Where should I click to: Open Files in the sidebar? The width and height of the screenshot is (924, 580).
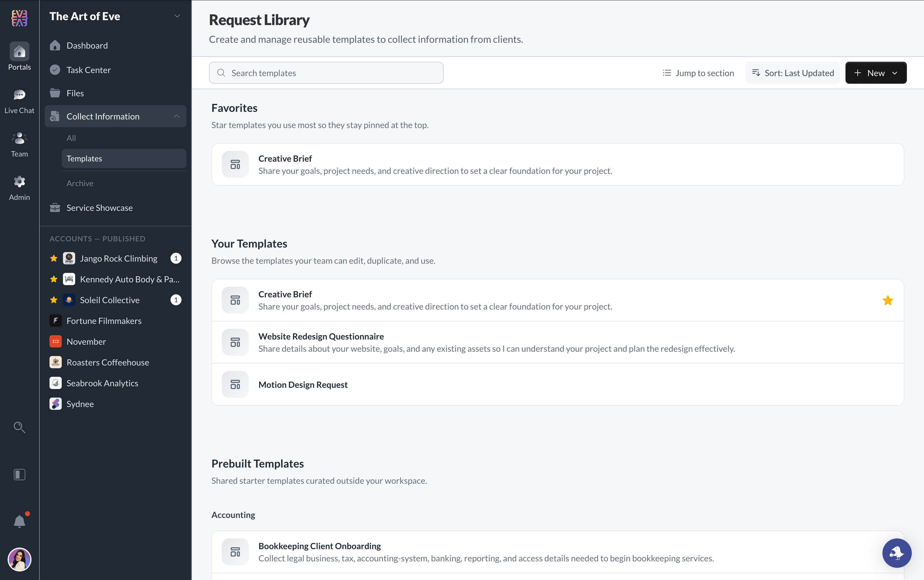pyautogui.click(x=116, y=93)
